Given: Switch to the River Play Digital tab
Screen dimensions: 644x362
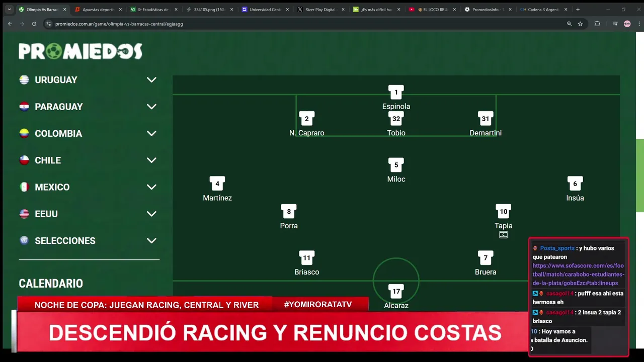Looking at the screenshot, I should point(320,10).
